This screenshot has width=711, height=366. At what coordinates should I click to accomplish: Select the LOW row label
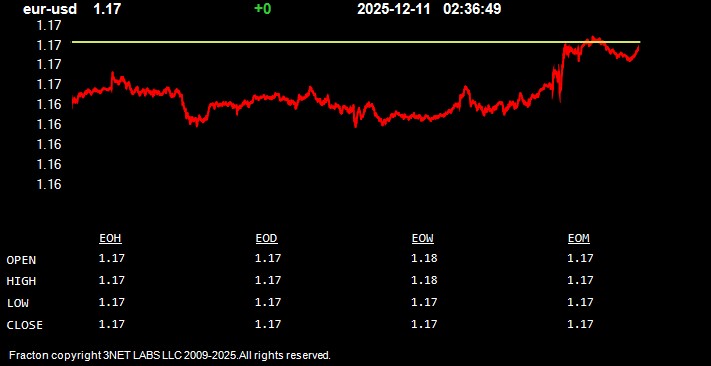(x=18, y=303)
